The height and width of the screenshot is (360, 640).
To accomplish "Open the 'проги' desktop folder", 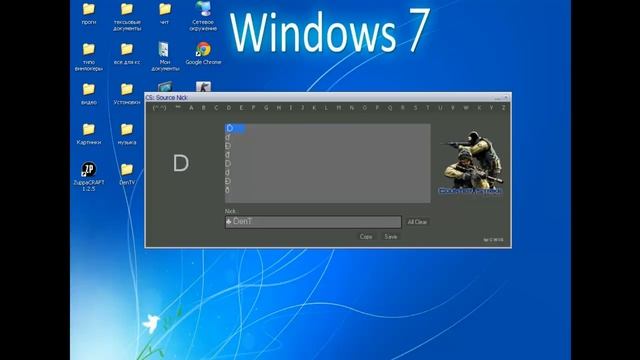I will tap(89, 13).
